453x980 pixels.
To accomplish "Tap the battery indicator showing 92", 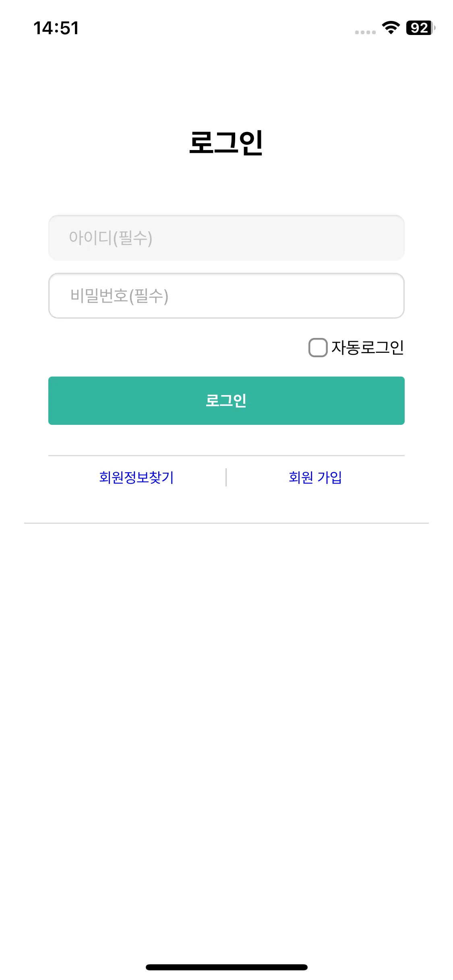I will (420, 28).
